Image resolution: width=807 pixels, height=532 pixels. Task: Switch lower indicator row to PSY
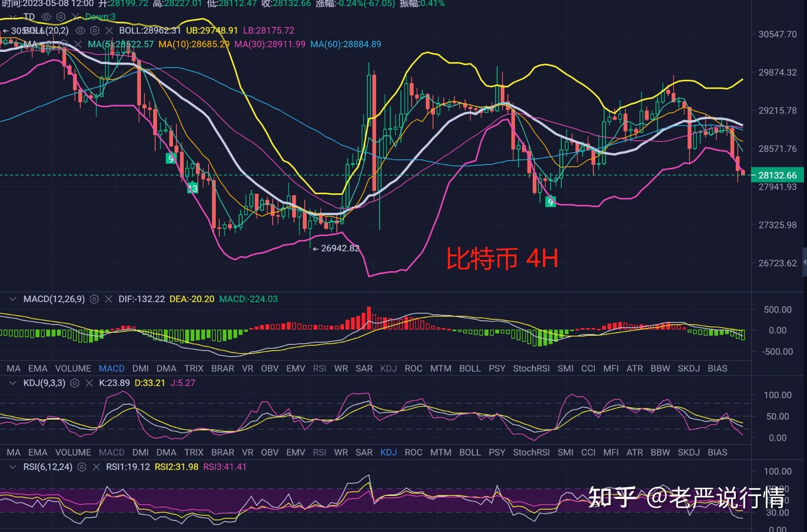[x=497, y=452]
